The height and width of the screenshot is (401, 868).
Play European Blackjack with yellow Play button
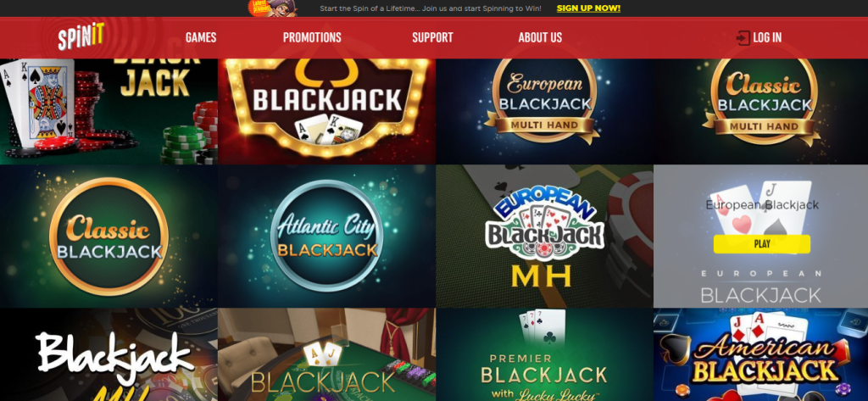[762, 243]
